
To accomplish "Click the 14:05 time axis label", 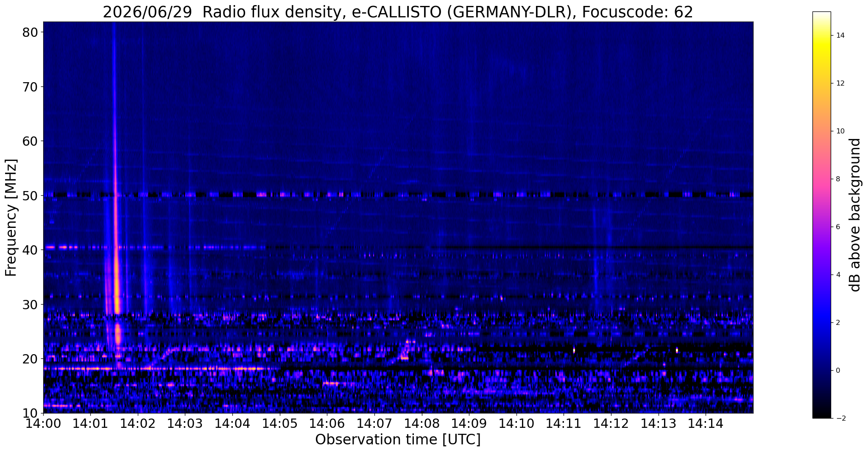I will tap(280, 423).
